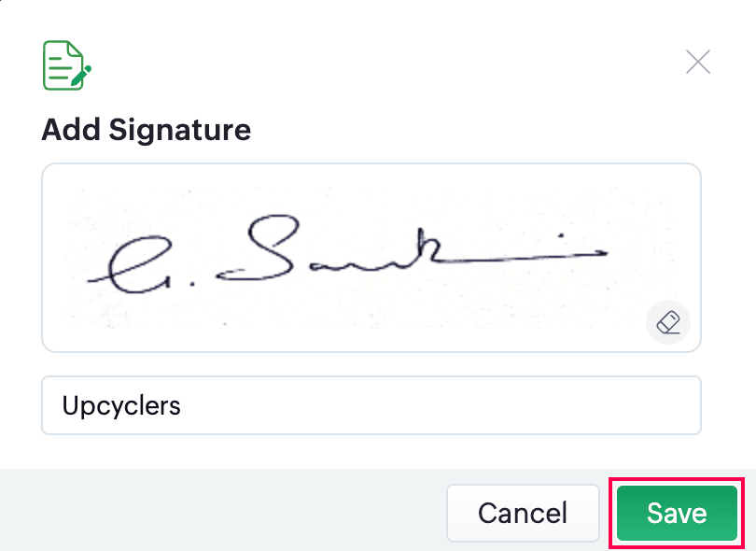Place cursor after the word Upcyclers
This screenshot has height=551, width=756.
coord(183,406)
